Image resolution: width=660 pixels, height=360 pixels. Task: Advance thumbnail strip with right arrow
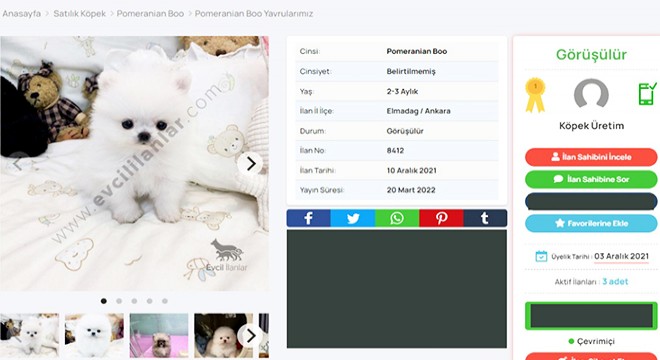(250, 336)
